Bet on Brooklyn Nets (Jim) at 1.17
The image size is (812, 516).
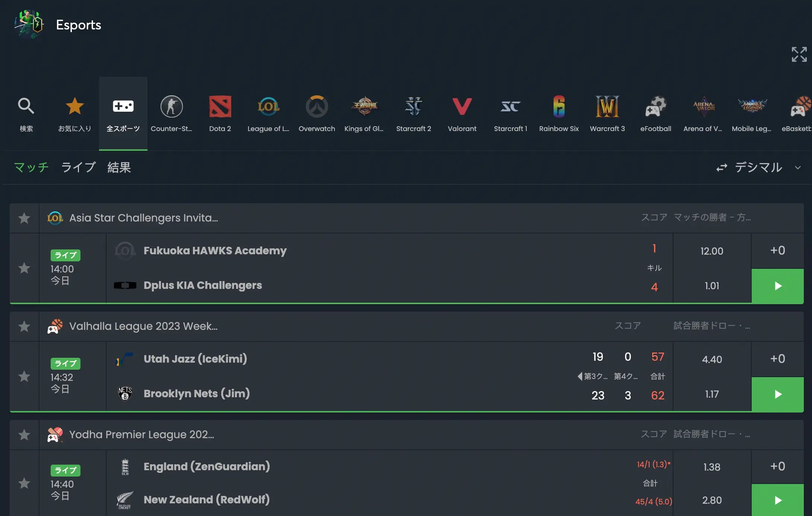712,394
